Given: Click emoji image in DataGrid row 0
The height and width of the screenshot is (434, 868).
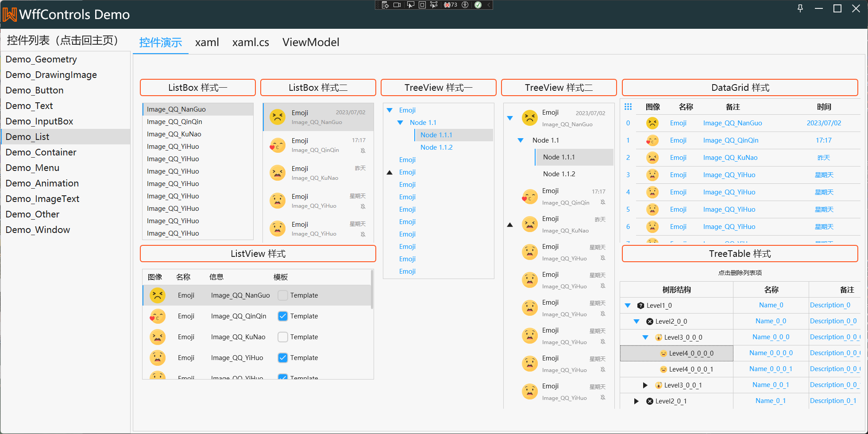Looking at the screenshot, I should pos(652,123).
